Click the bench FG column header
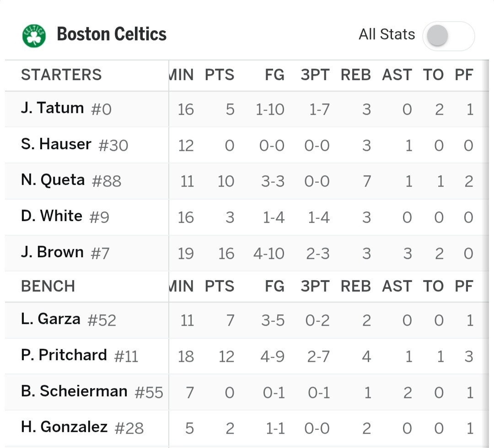The image size is (494, 448). point(274,286)
